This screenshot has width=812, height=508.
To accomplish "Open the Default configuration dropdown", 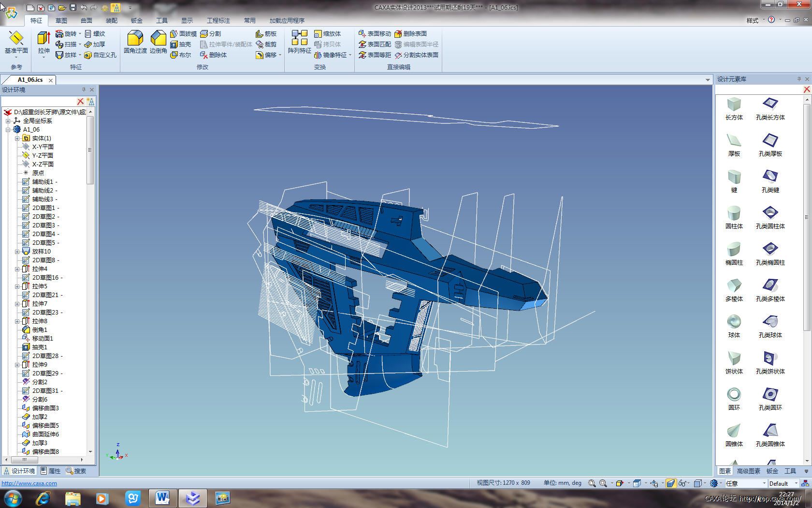I will pos(796,483).
